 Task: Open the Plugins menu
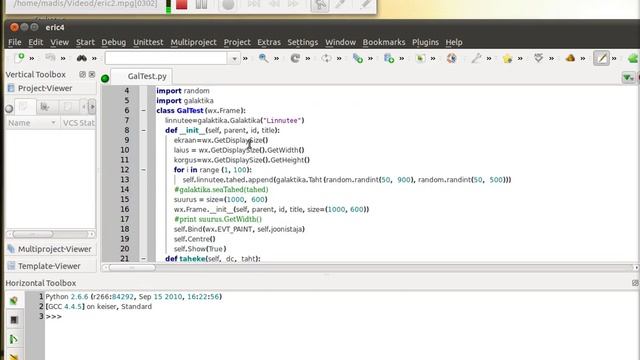tap(425, 42)
